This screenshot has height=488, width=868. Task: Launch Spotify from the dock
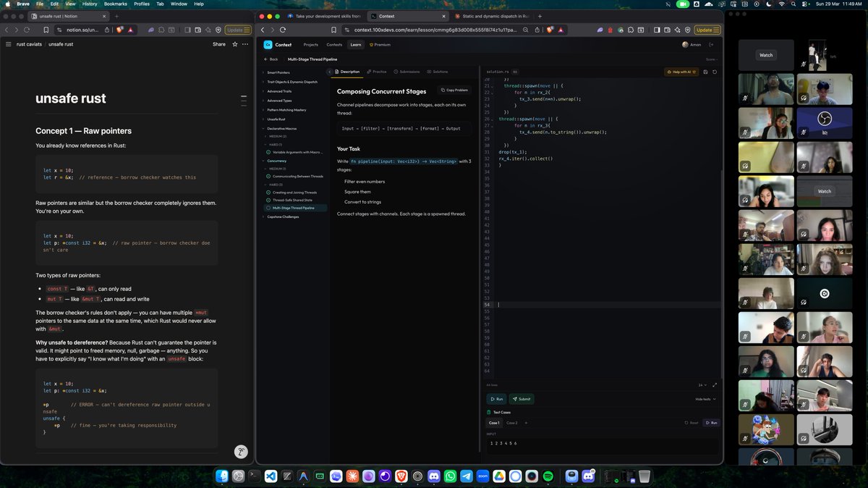[548, 476]
